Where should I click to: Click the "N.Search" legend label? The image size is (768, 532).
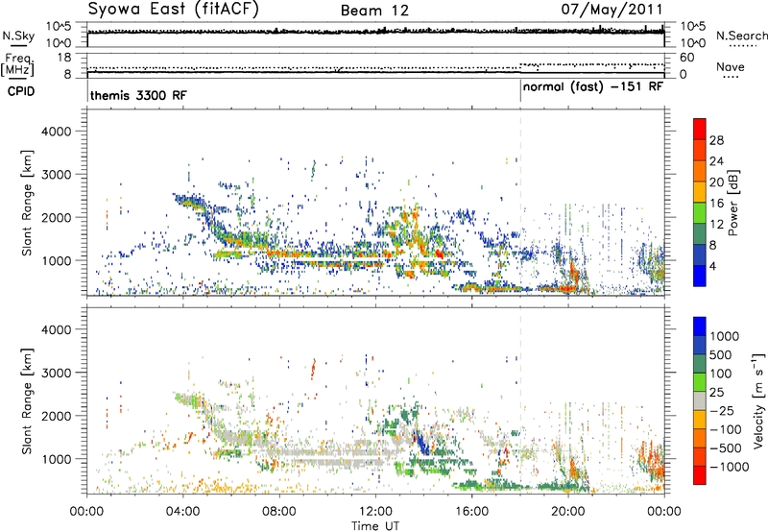point(741,36)
